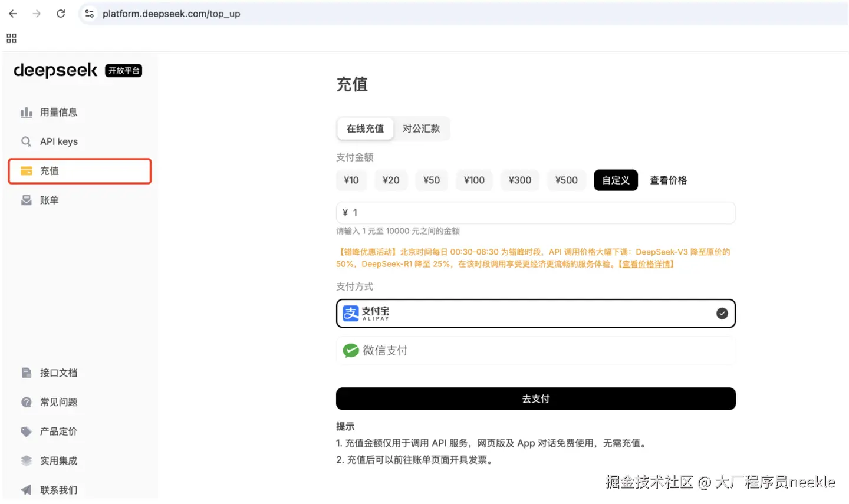
Task: Click the 充值 page heading
Action: point(352,84)
